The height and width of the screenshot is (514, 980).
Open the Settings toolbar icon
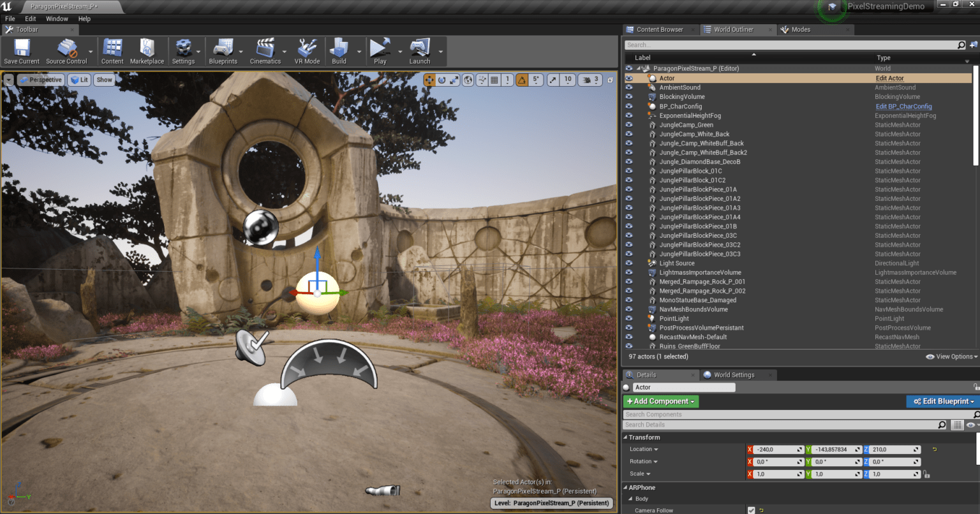click(x=183, y=52)
